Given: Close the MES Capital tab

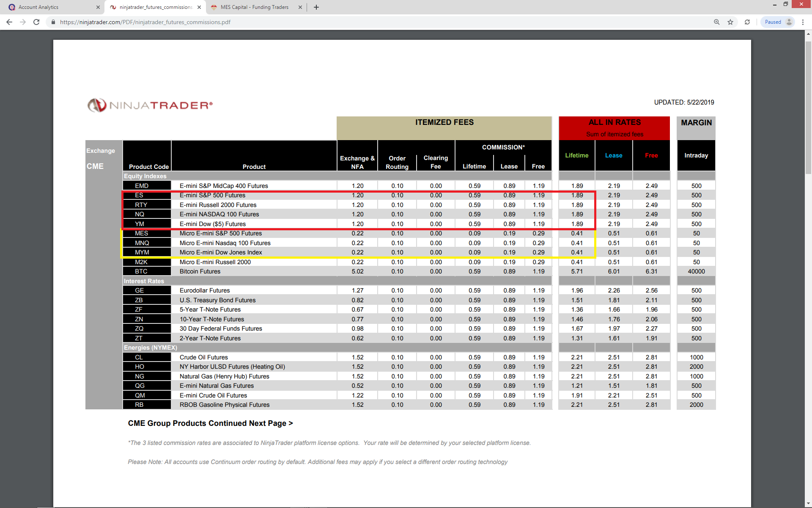Looking at the screenshot, I should (300, 7).
